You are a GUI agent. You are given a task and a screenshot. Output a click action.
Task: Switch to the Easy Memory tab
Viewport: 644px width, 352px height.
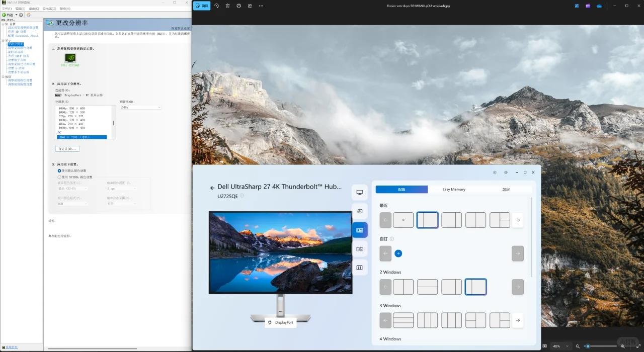pyautogui.click(x=453, y=190)
